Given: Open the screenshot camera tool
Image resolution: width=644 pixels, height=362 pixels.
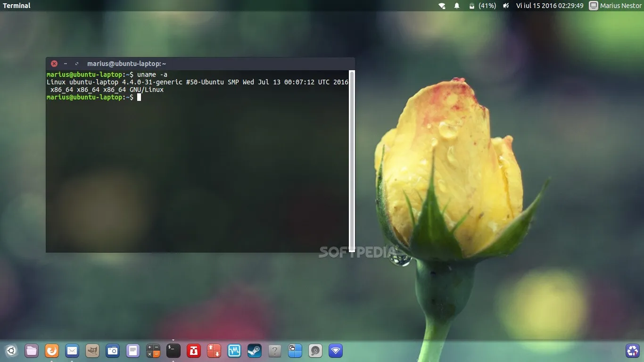Looking at the screenshot, I should click(x=112, y=351).
